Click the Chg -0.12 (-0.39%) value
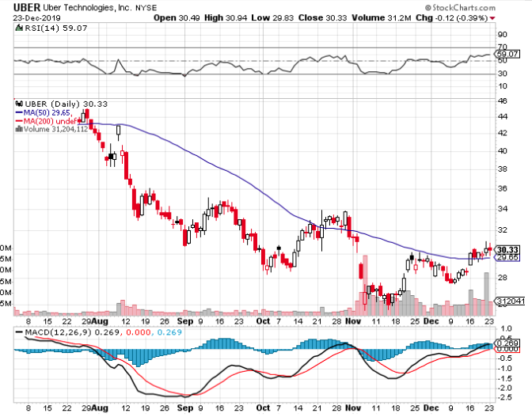The image size is (532, 417). (x=451, y=18)
